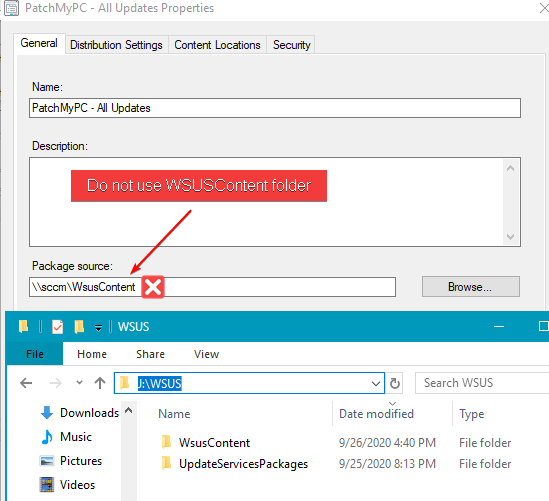Switch to the Distribution Settings tab
549x501 pixels.
116,45
